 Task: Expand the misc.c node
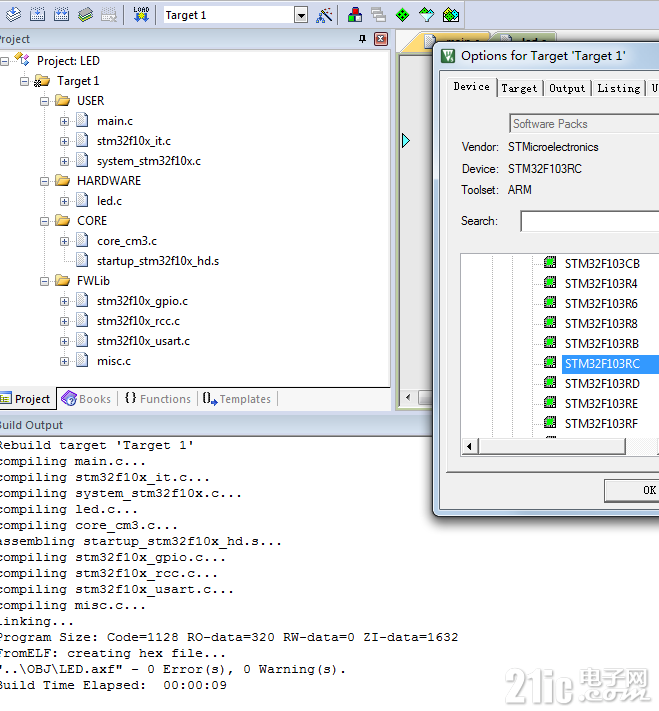click(64, 361)
